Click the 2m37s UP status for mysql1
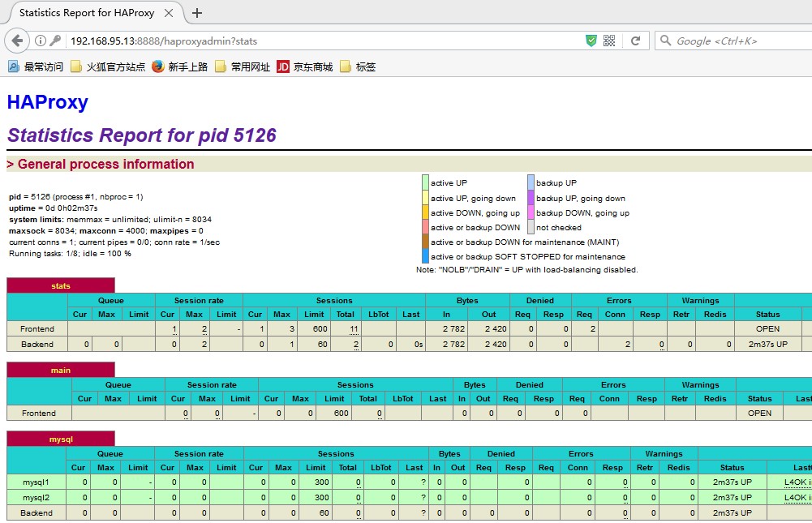This screenshot has height=523, width=812. tap(733, 482)
